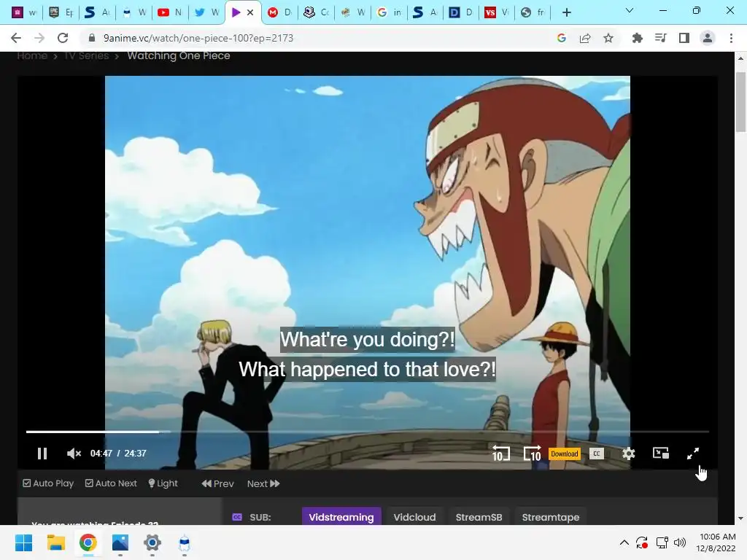Open the Home breadcrumb link
Image resolution: width=747 pixels, height=560 pixels.
pyautogui.click(x=32, y=55)
